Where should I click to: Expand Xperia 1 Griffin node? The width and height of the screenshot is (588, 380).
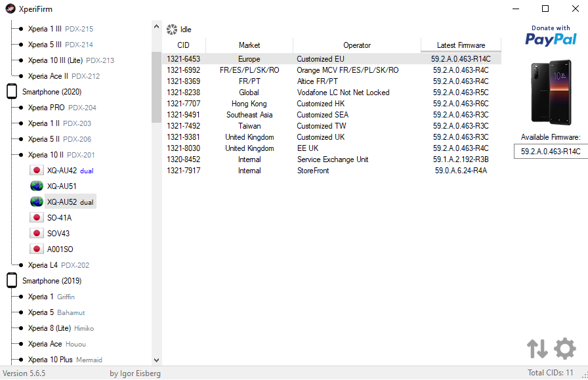point(51,297)
